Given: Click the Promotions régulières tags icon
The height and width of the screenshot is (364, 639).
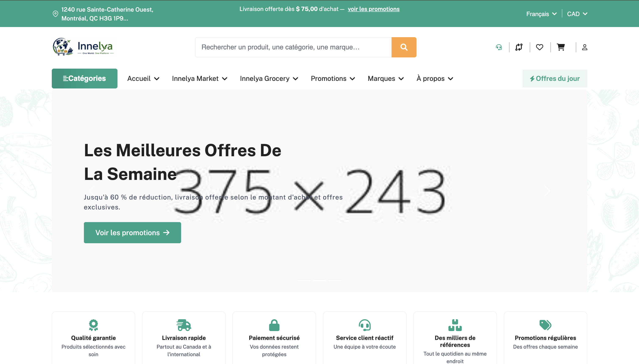Looking at the screenshot, I should coord(545,325).
